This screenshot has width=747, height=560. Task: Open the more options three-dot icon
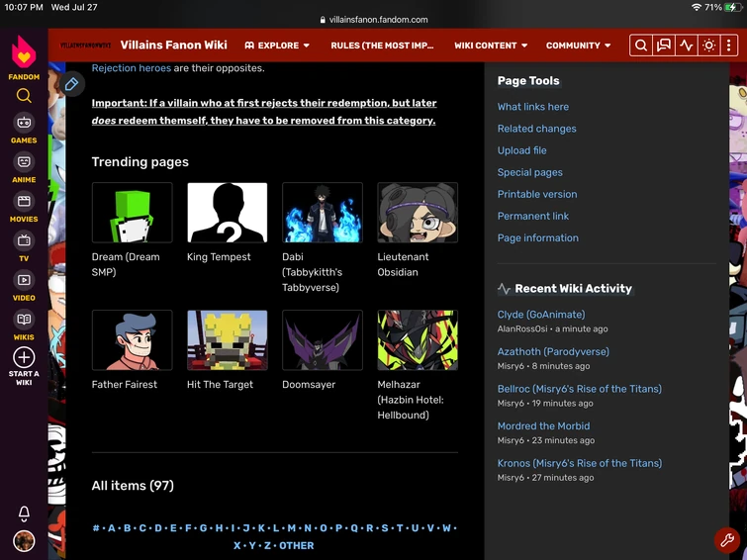point(728,46)
